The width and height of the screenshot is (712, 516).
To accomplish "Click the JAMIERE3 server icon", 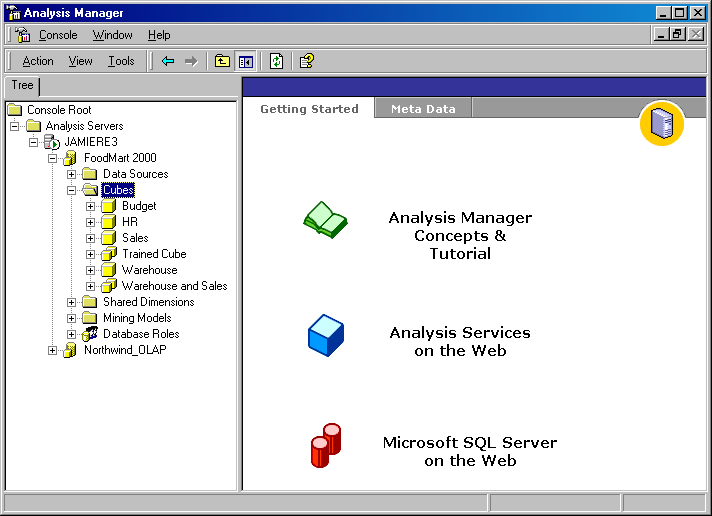I will [52, 142].
